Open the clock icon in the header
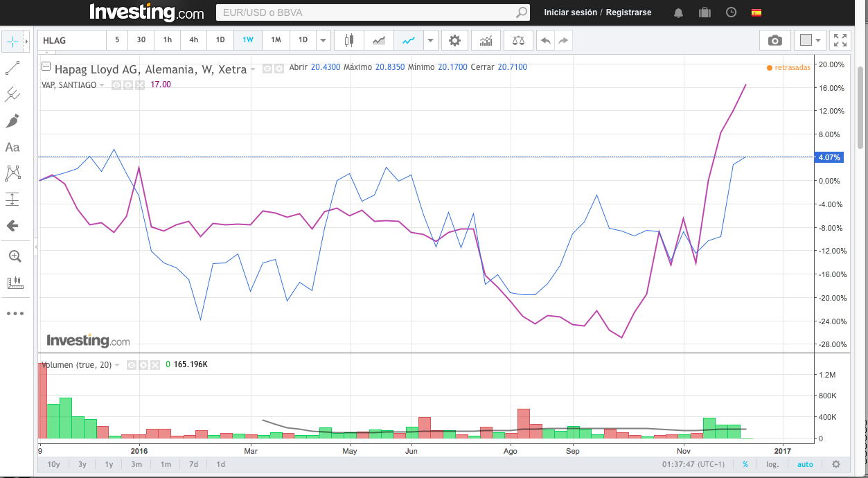 pyautogui.click(x=731, y=12)
